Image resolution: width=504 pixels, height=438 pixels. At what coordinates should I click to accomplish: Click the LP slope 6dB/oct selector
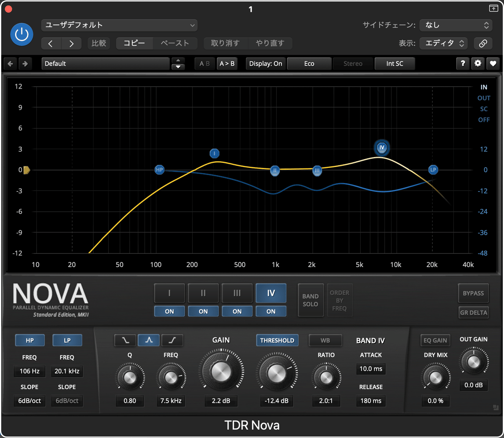point(67,401)
